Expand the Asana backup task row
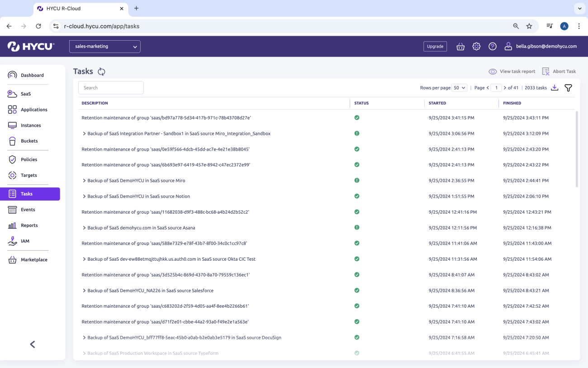588x368 pixels. [x=84, y=228]
